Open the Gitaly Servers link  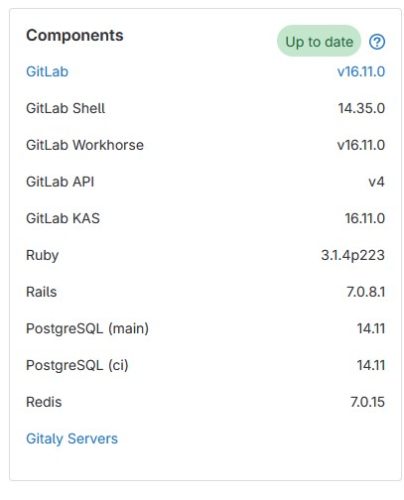[x=72, y=439]
